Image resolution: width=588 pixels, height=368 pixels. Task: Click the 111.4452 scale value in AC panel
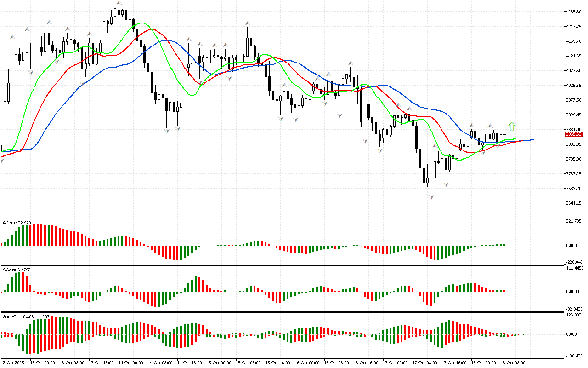576,268
